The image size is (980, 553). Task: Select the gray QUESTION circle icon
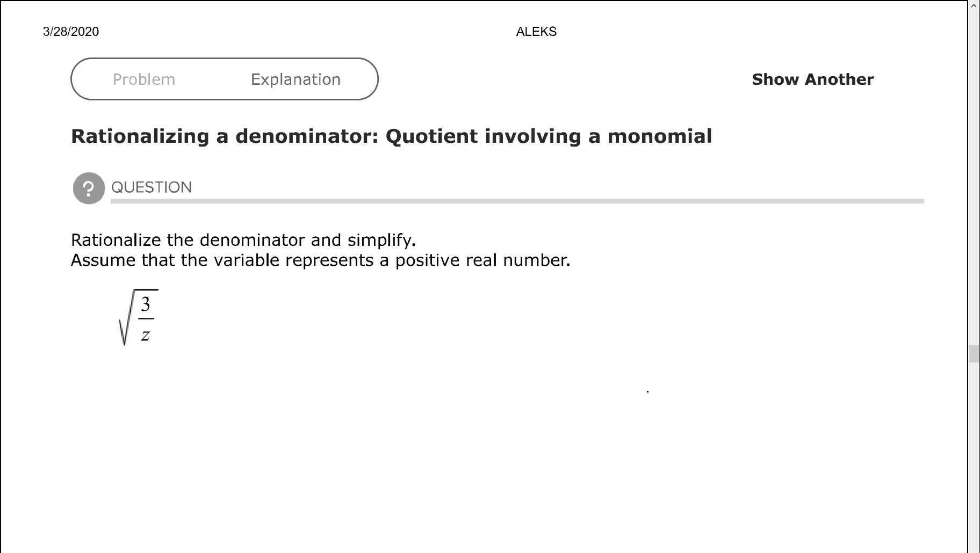click(89, 188)
